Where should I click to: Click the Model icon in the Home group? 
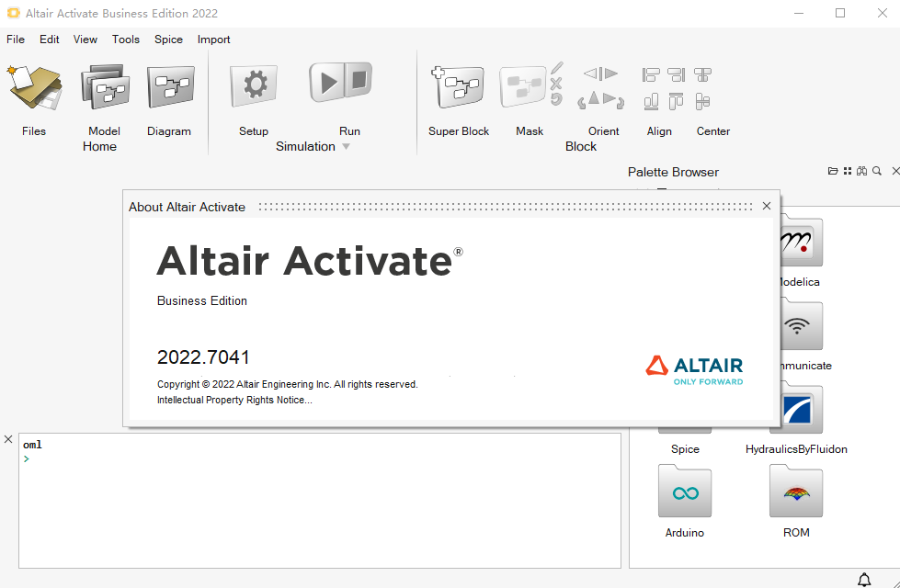click(105, 86)
